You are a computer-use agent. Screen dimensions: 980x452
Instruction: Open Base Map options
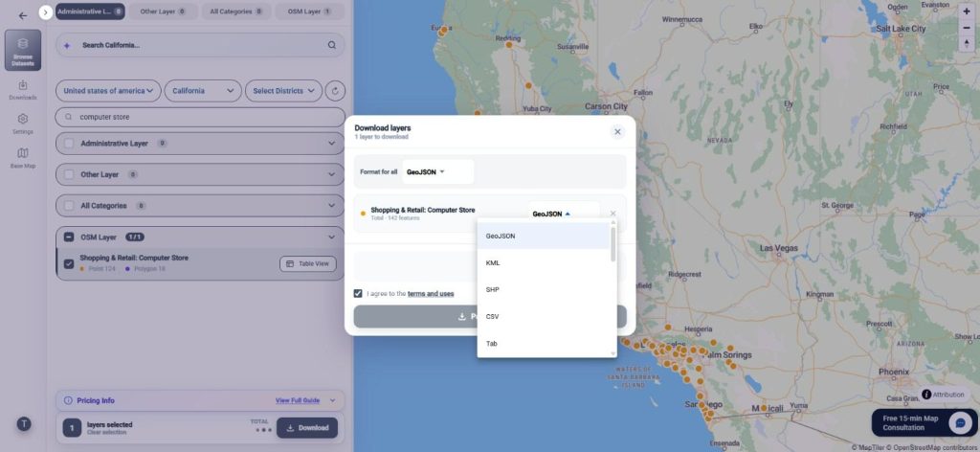click(23, 158)
